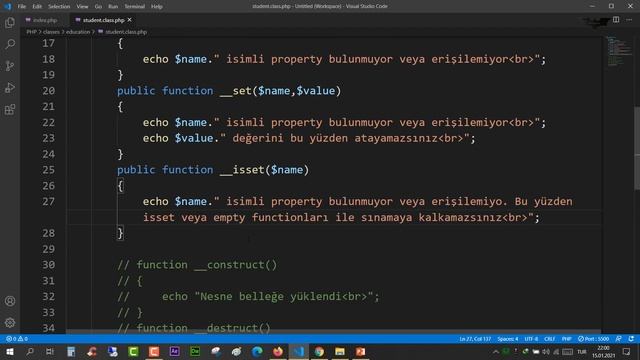
Task: Open the Search view in the activity bar
Action: click(x=10, y=44)
